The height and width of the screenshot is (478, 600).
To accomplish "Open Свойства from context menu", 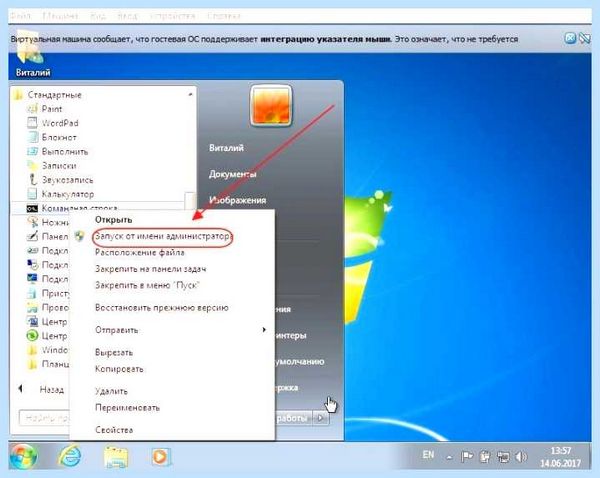I will (x=114, y=430).
